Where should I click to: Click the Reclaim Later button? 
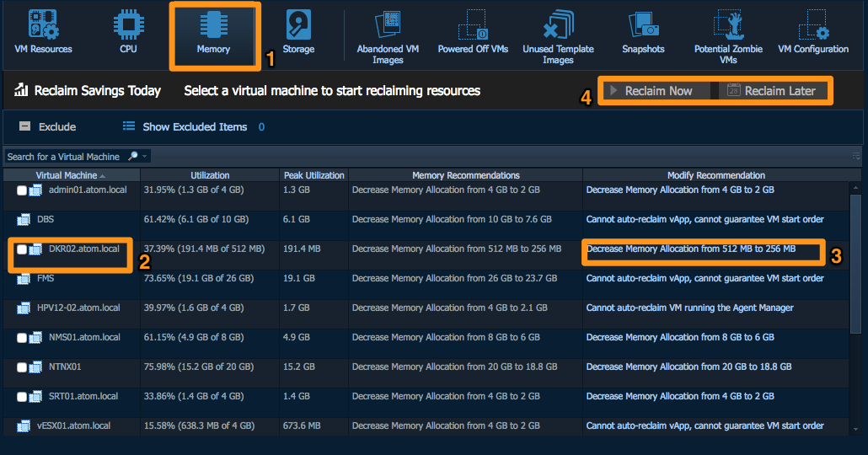(x=772, y=91)
